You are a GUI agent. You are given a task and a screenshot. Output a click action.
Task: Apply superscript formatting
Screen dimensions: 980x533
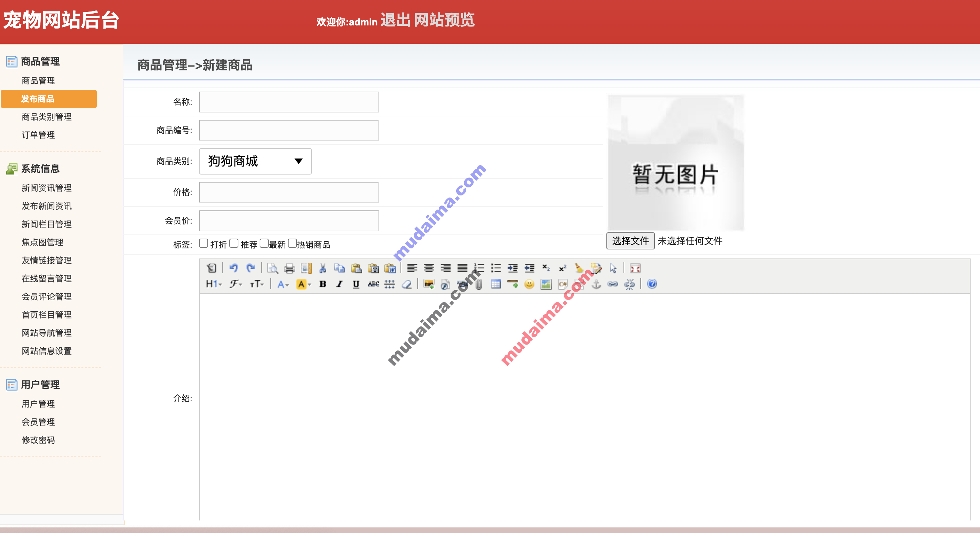(x=562, y=268)
